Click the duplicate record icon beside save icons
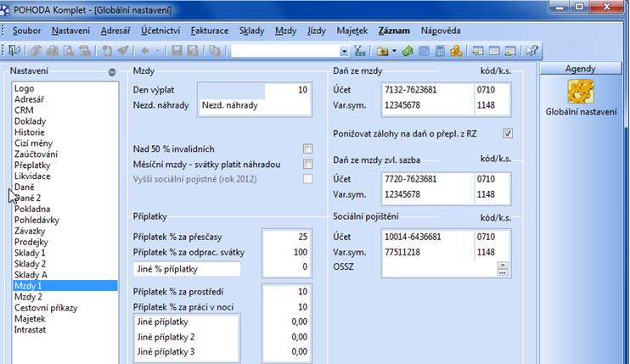 coord(215,51)
